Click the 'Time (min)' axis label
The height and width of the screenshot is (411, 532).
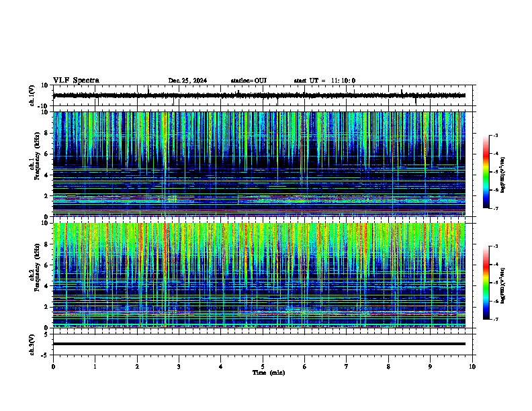[269, 373]
